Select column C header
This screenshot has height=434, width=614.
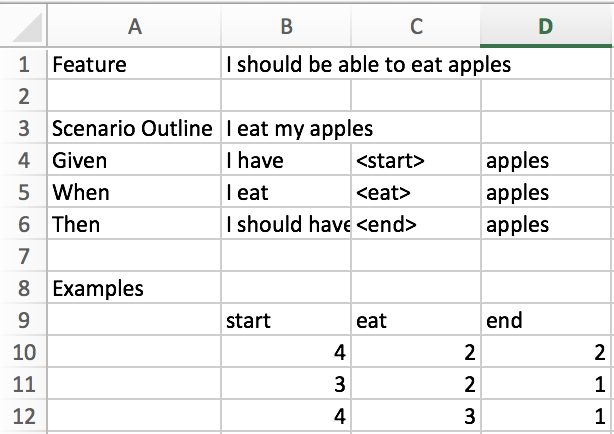click(x=416, y=27)
